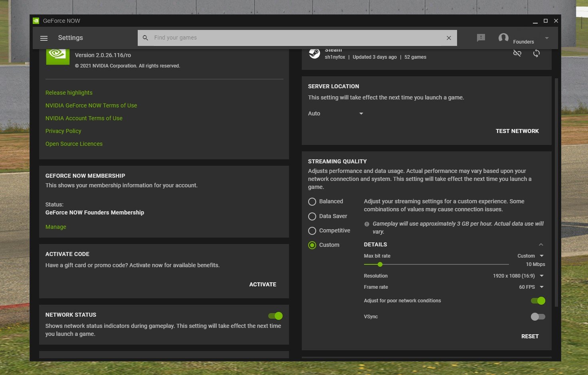The height and width of the screenshot is (375, 588).
Task: Click the Steam library sync icon
Action: 536,53
